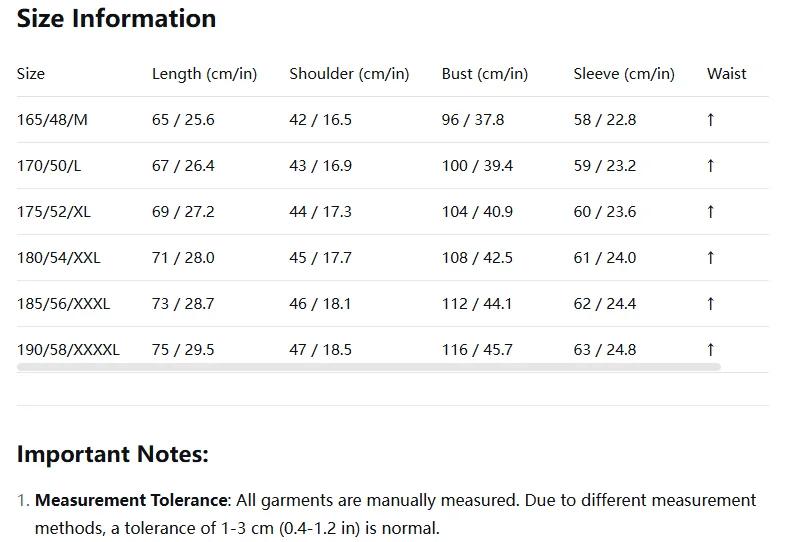The height and width of the screenshot is (542, 803).
Task: Click the up arrow in the 180/54/XXL row
Action: pos(710,258)
